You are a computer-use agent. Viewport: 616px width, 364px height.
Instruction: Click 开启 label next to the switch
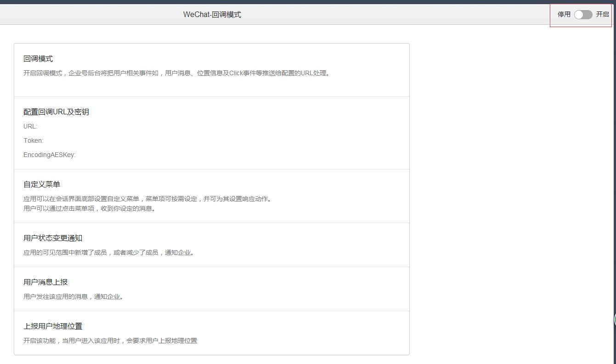click(602, 14)
